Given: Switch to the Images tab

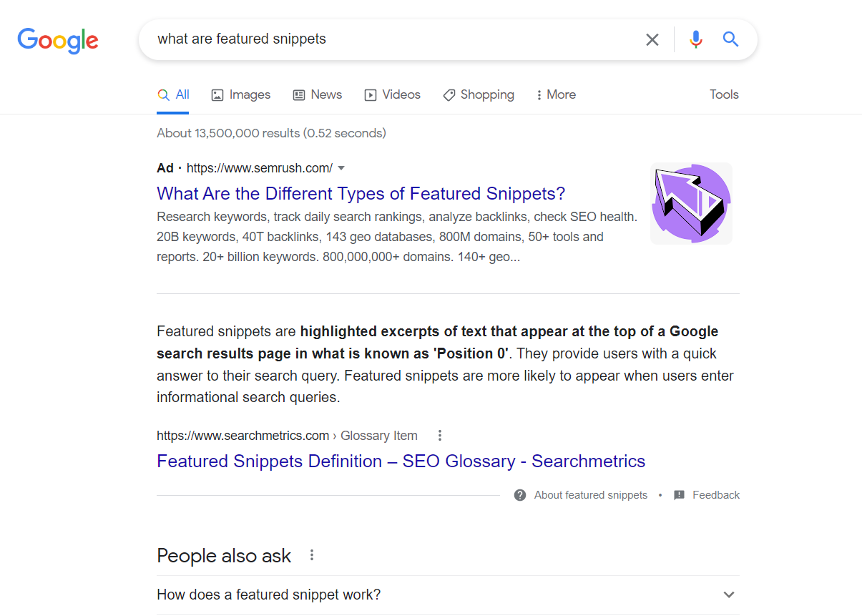Looking at the screenshot, I should pyautogui.click(x=241, y=94).
